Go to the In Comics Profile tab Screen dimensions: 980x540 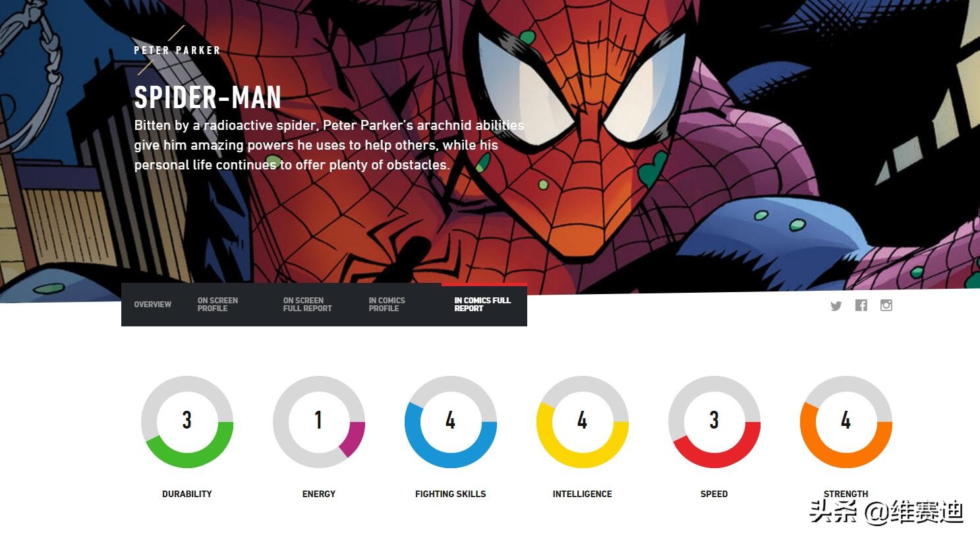tap(387, 305)
